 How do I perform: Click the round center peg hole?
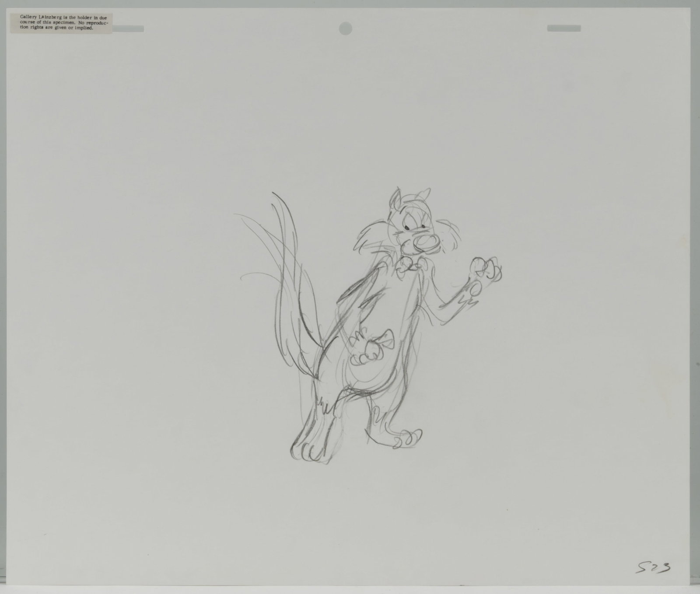point(345,28)
